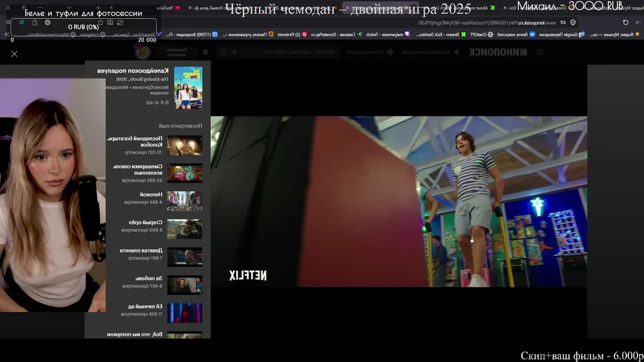Click the '70 021 просмотр' view count

[144, 152]
